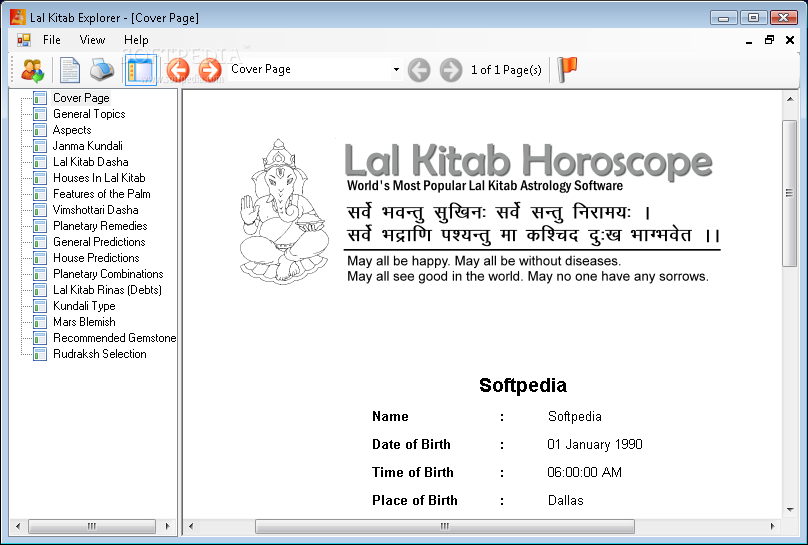This screenshot has width=808, height=545.
Task: Select Houses In Lal Kitab
Action: click(x=99, y=178)
